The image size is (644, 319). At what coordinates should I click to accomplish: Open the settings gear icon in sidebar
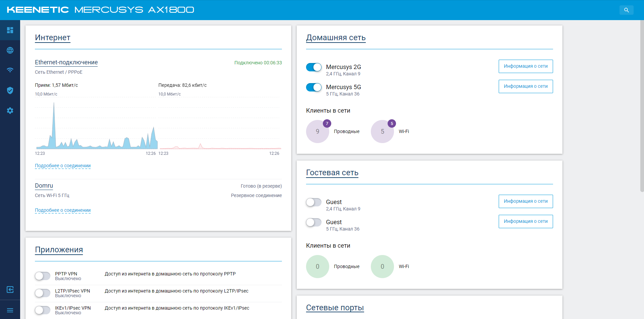pos(10,111)
